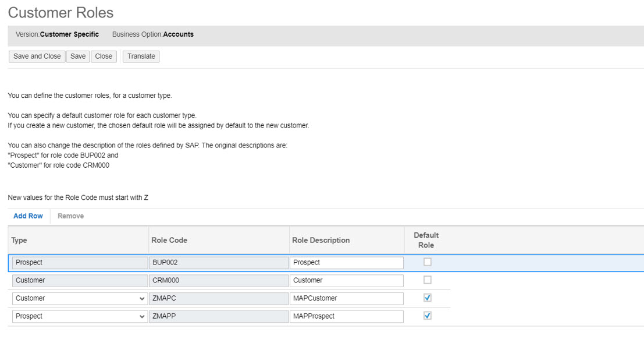Click the Business Option: Accounts label

click(x=153, y=34)
